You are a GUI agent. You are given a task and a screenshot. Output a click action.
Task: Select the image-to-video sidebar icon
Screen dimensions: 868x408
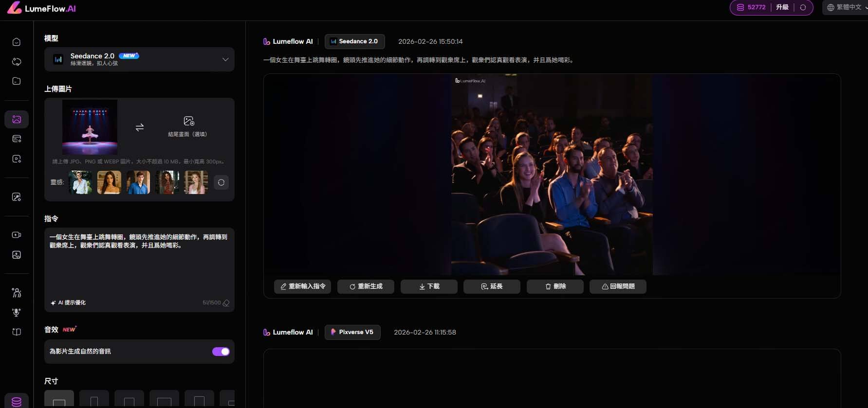point(17,119)
